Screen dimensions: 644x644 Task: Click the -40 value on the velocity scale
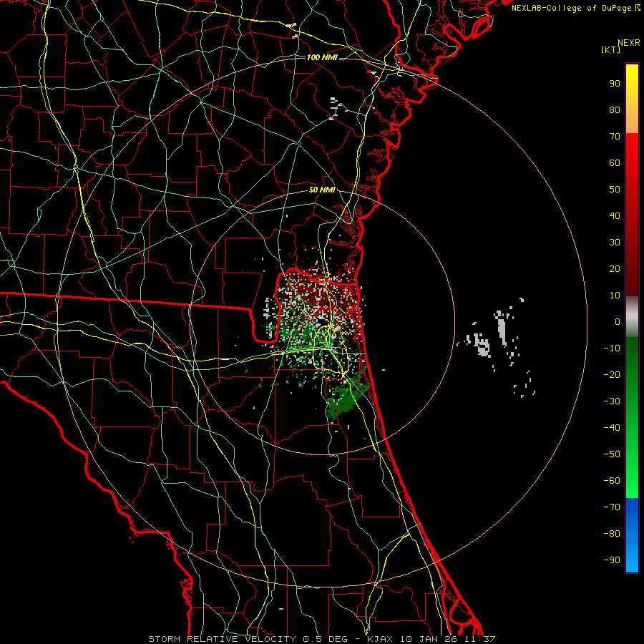click(612, 428)
